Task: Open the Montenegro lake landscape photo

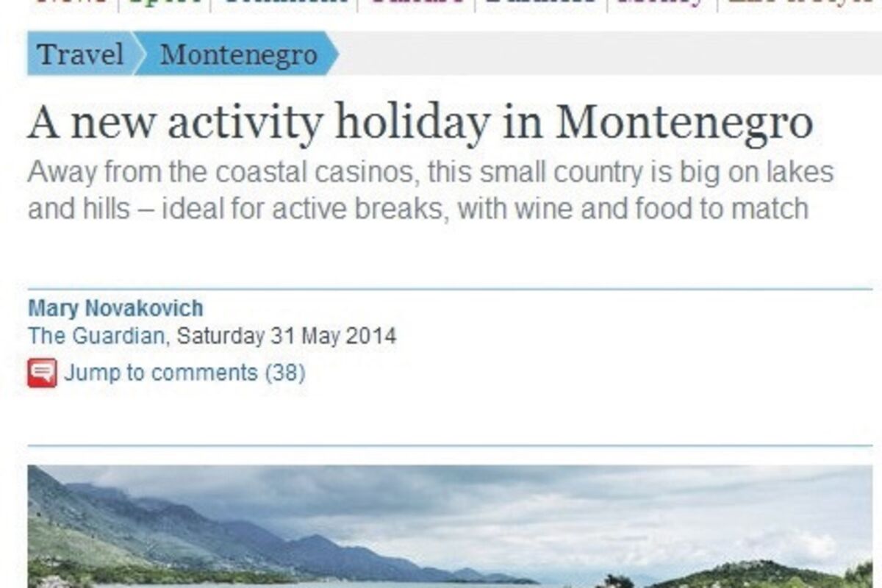Action: point(450,526)
